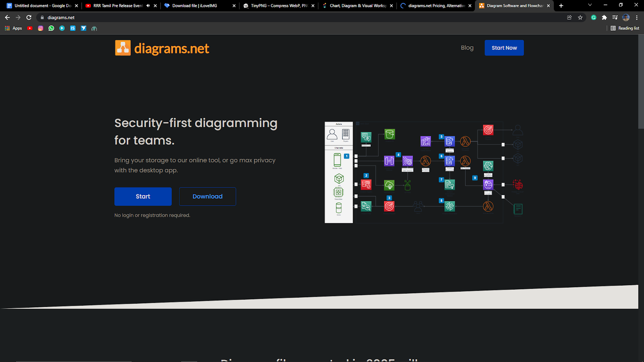View site information via the lock icon
This screenshot has height=362, width=644.
pos(42,17)
